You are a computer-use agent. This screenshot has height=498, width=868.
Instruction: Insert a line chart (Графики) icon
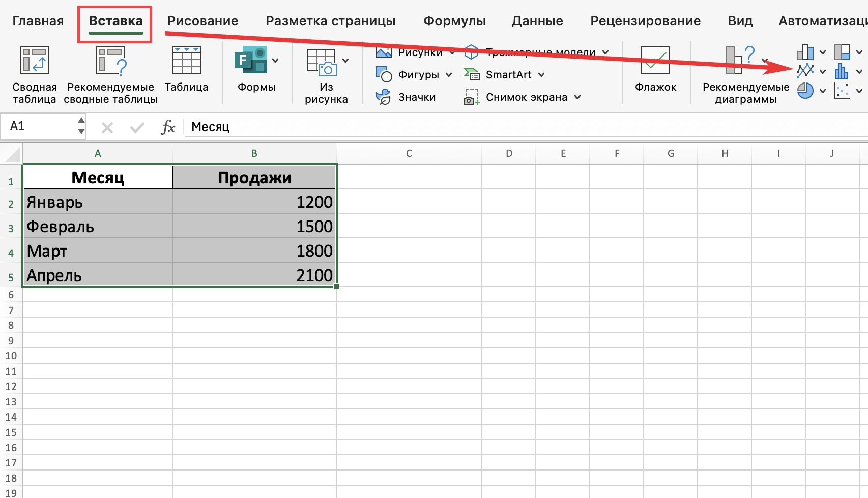tap(805, 71)
